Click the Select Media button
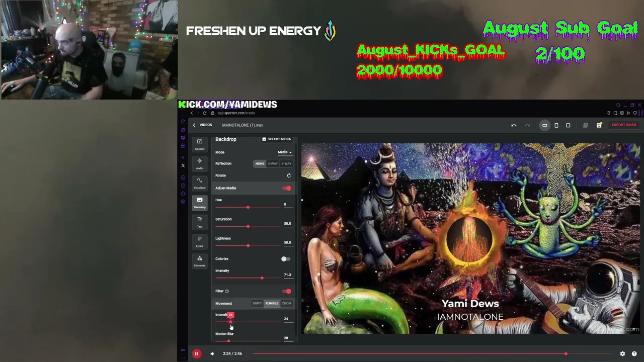Viewport: 644px width, 362px height. coord(276,139)
